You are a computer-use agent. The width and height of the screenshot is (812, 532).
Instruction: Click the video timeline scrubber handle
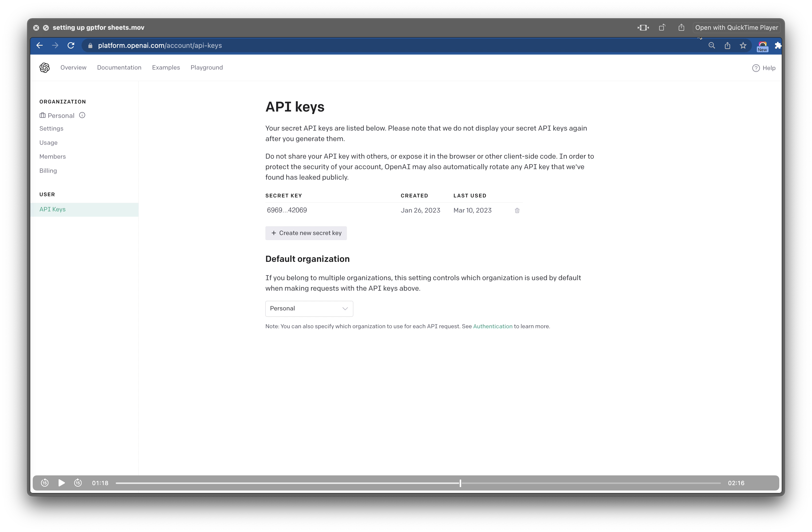(x=460, y=483)
